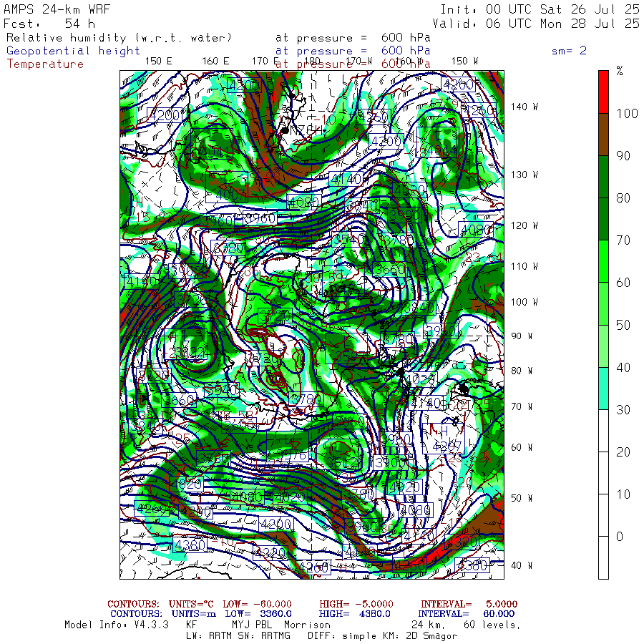644x644 pixels.
Task: Click the blue 'INTERVAL= 60.000' text
Action: 468,614
